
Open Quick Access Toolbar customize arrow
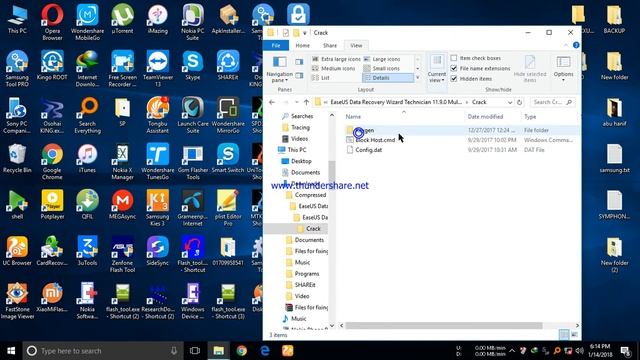point(304,33)
